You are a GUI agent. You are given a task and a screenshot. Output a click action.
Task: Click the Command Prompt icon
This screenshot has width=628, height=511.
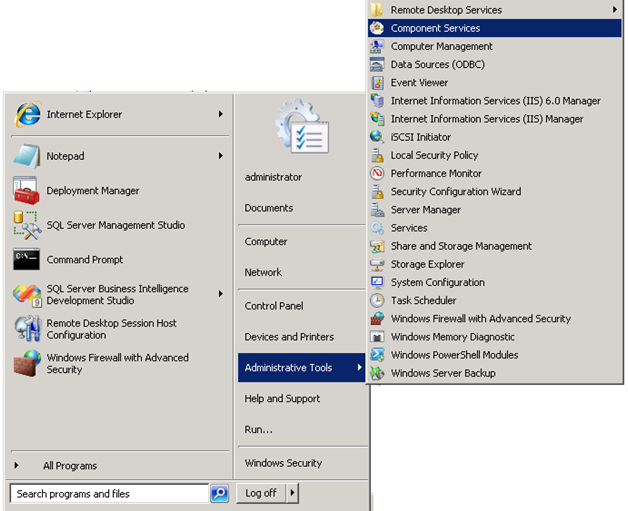point(26,260)
